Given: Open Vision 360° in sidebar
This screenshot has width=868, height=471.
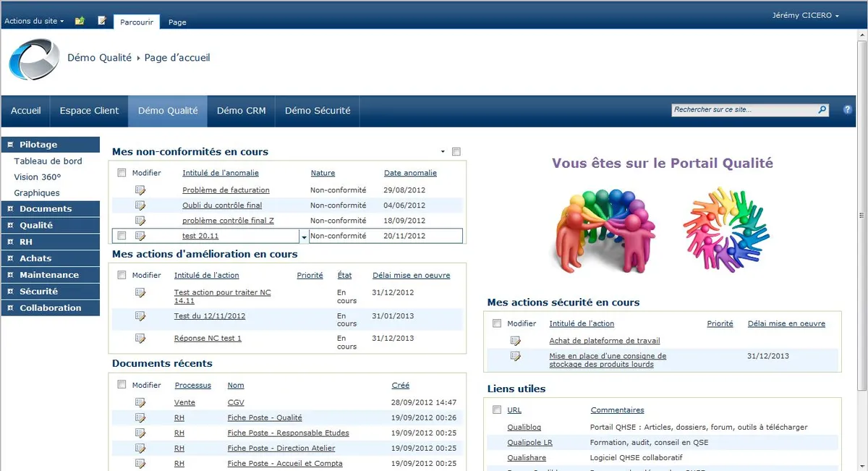Looking at the screenshot, I should click(38, 177).
